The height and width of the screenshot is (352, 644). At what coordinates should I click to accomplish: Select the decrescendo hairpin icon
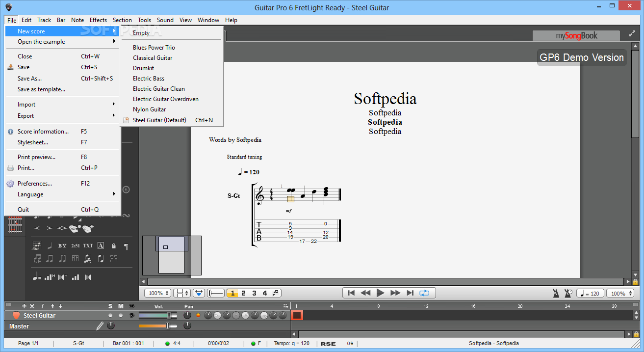[49, 228]
